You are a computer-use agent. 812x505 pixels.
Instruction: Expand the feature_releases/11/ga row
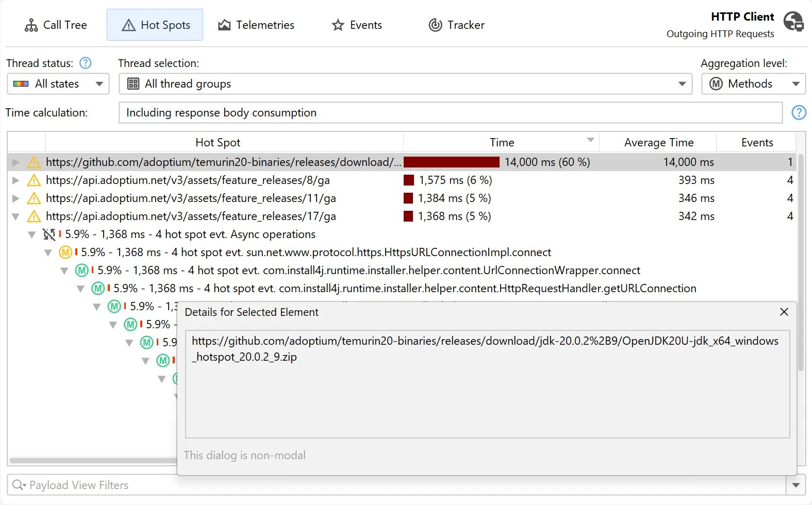click(x=15, y=198)
